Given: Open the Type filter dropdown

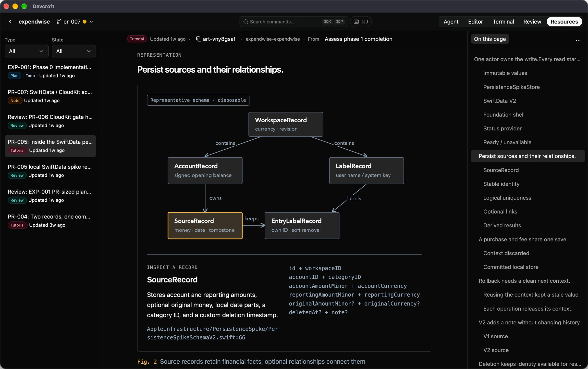Looking at the screenshot, I should coord(26,51).
